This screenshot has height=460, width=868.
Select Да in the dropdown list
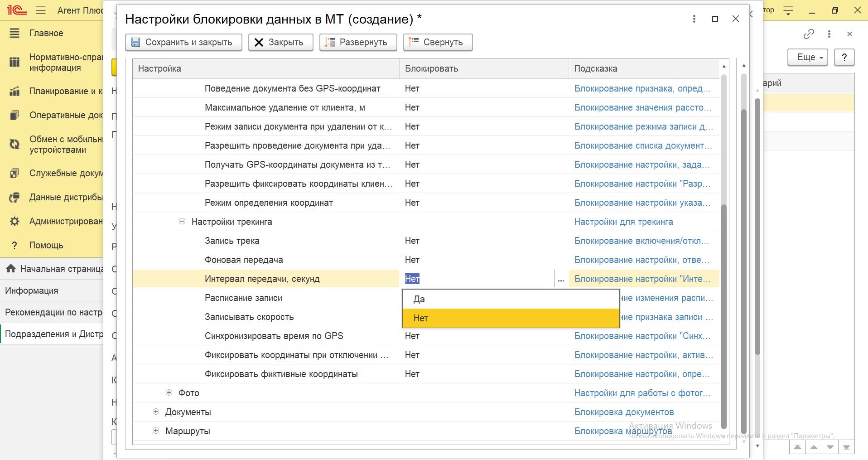[511, 299]
